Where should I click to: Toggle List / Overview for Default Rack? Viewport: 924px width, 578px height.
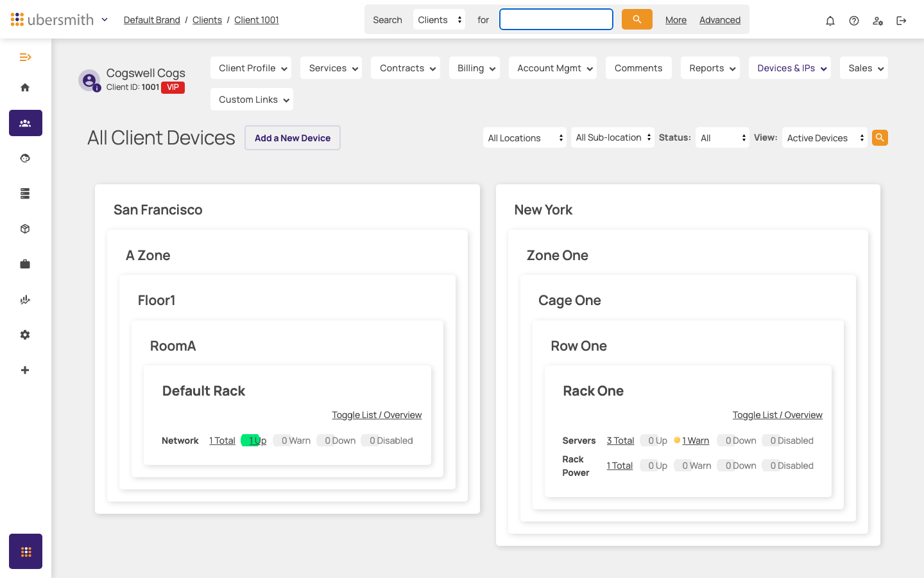point(377,415)
